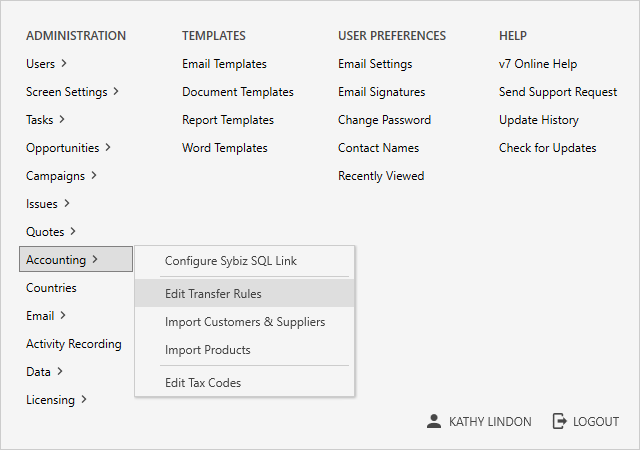Expand the Users submenu

pos(46,64)
